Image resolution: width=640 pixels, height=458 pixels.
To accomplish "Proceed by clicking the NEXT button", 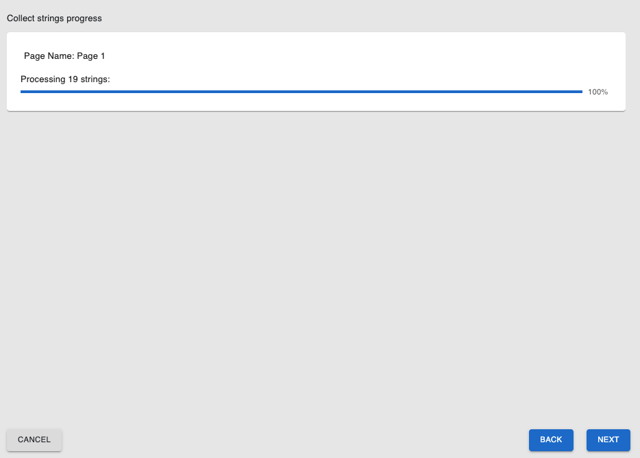I will [x=608, y=439].
